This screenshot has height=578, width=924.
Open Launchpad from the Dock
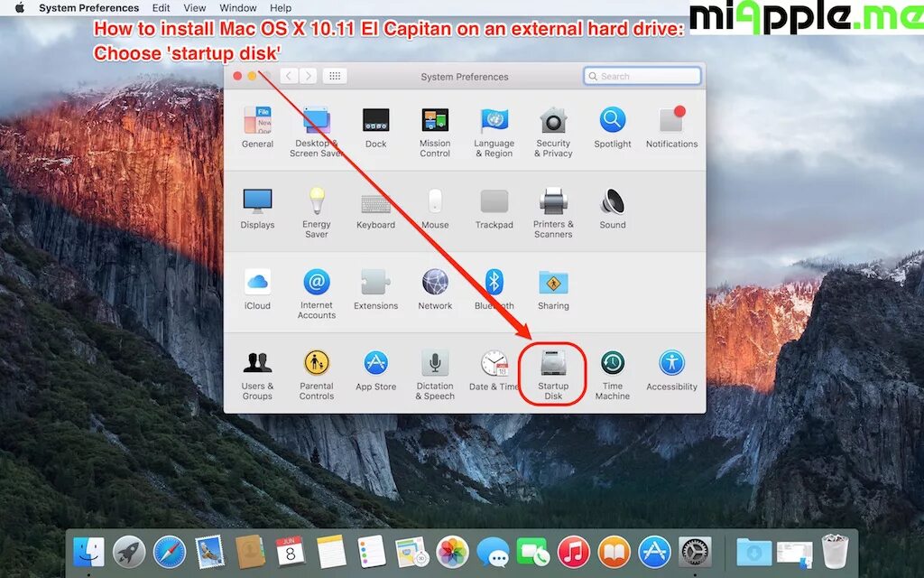coord(129,553)
